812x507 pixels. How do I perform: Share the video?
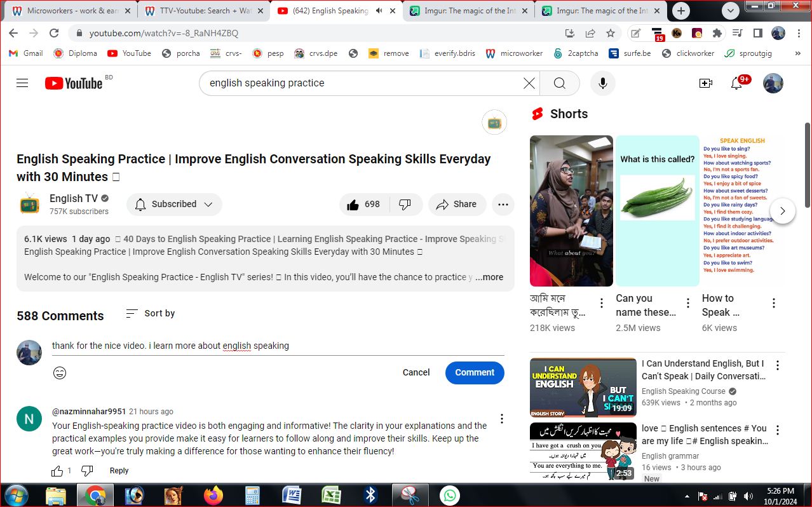tap(457, 205)
